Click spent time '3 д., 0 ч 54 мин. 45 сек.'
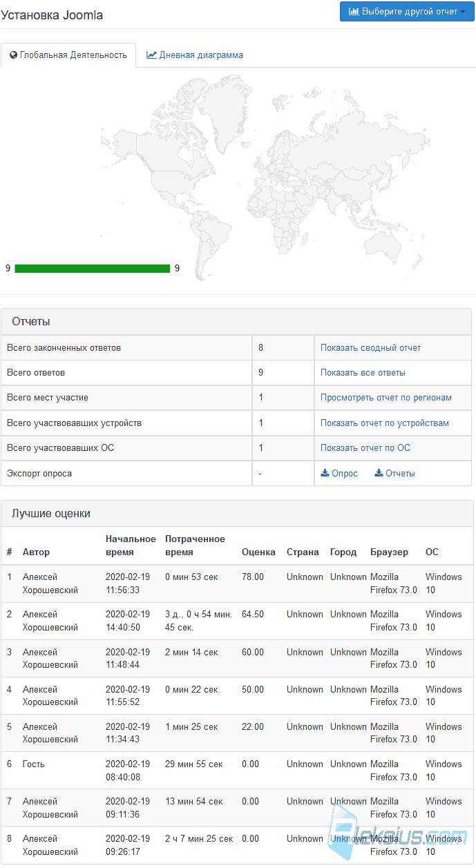Image resolution: width=476 pixels, height=868 pixels. [x=198, y=621]
